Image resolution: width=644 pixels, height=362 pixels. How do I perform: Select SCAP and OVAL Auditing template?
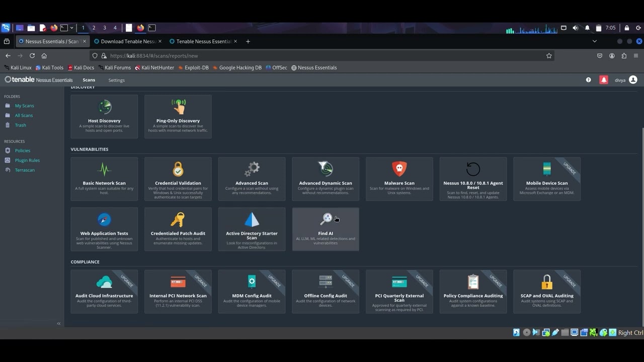(x=547, y=292)
